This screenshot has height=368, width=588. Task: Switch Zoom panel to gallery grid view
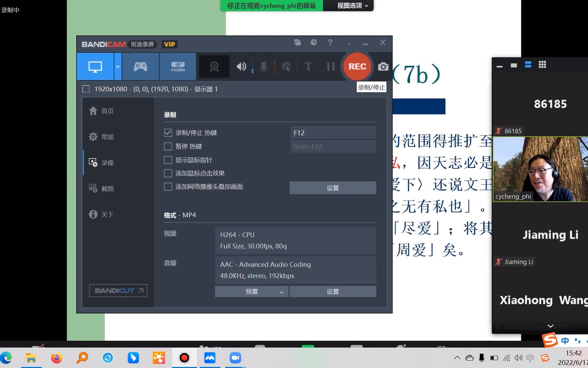tap(542, 65)
